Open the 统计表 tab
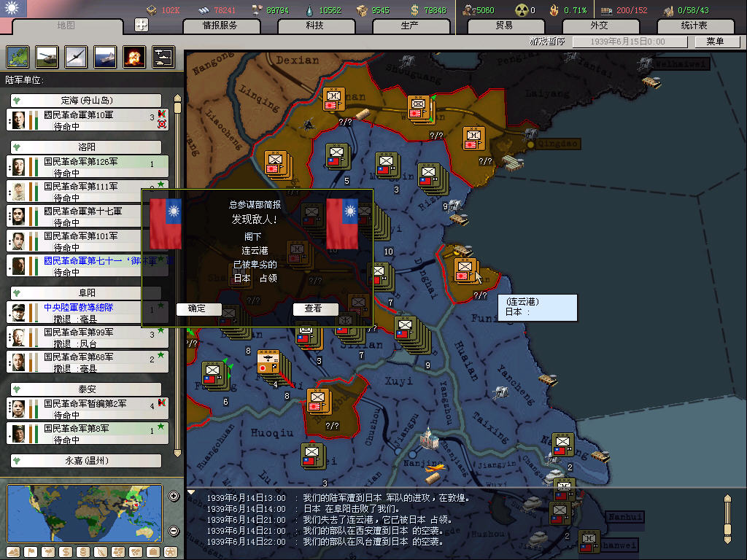The image size is (747, 560). click(x=694, y=26)
